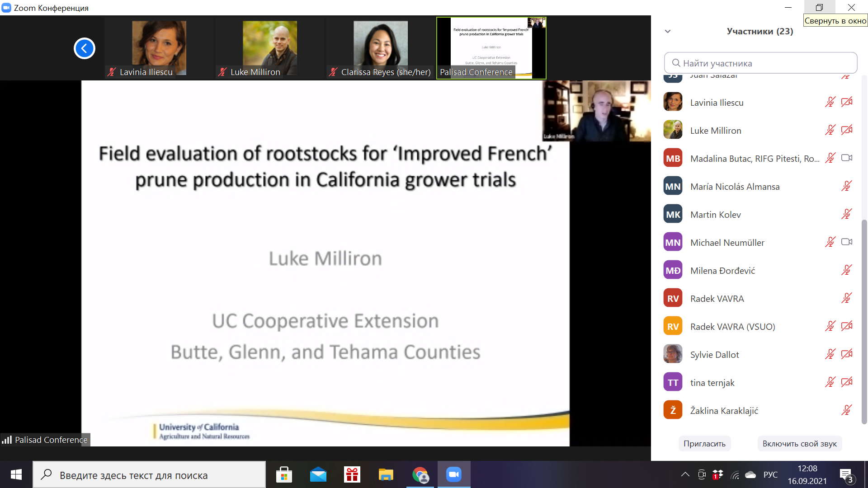Open gift app icon in taskbar

[x=352, y=474]
